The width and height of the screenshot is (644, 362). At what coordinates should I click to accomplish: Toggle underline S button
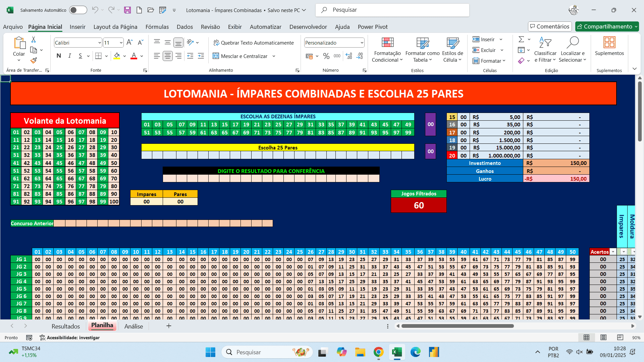[x=80, y=56]
